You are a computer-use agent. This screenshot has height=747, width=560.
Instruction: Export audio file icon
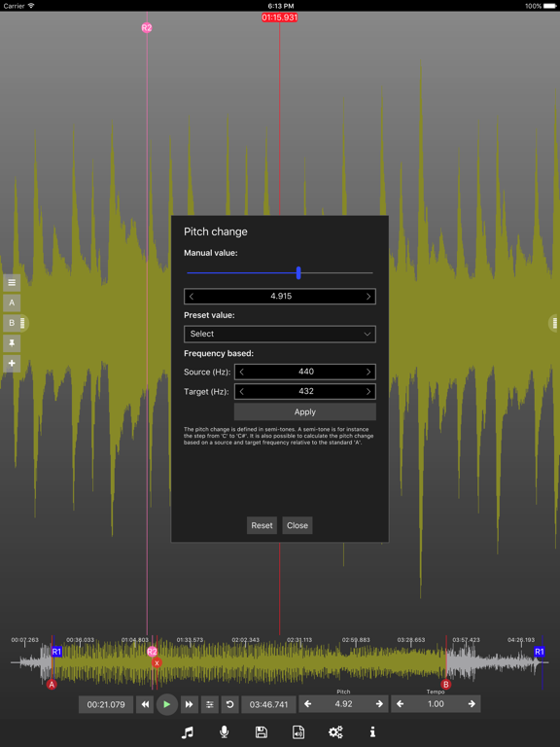pos(298,732)
